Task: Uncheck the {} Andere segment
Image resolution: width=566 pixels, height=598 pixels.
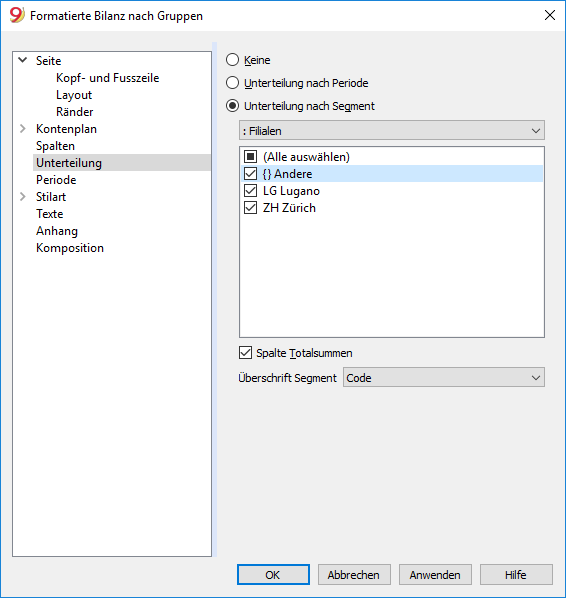Action: click(x=251, y=174)
